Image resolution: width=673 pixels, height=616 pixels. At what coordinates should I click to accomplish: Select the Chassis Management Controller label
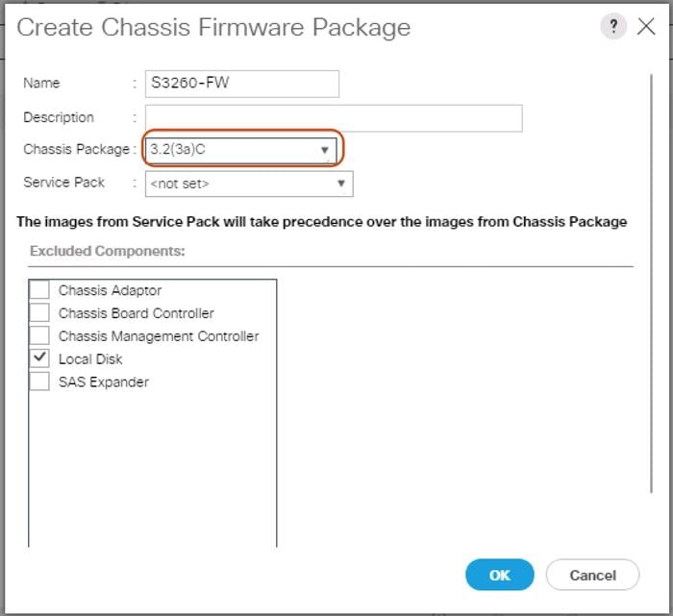(159, 336)
